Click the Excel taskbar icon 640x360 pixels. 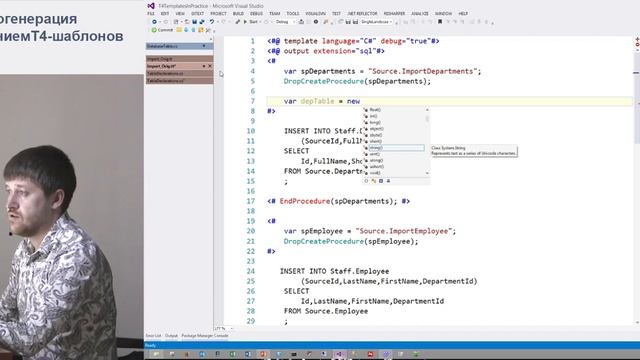233,354
